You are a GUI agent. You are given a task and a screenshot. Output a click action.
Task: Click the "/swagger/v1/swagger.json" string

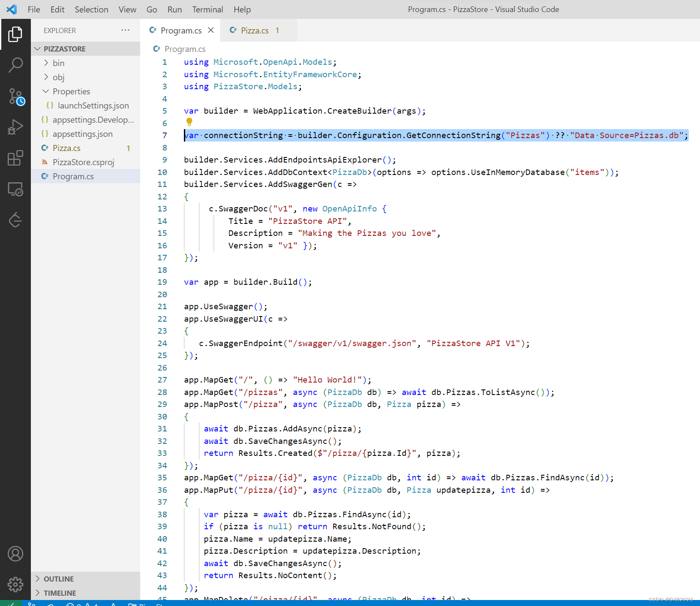pos(352,343)
